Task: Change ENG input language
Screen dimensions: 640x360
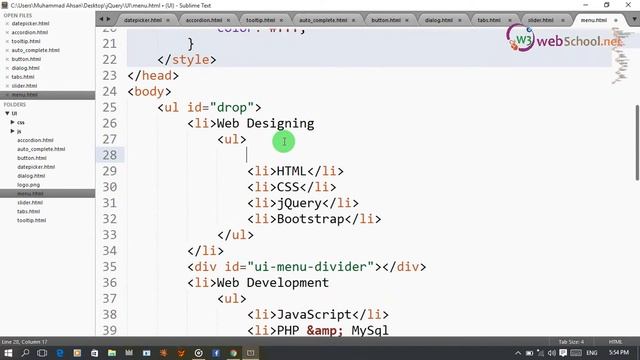Action: 592,353
